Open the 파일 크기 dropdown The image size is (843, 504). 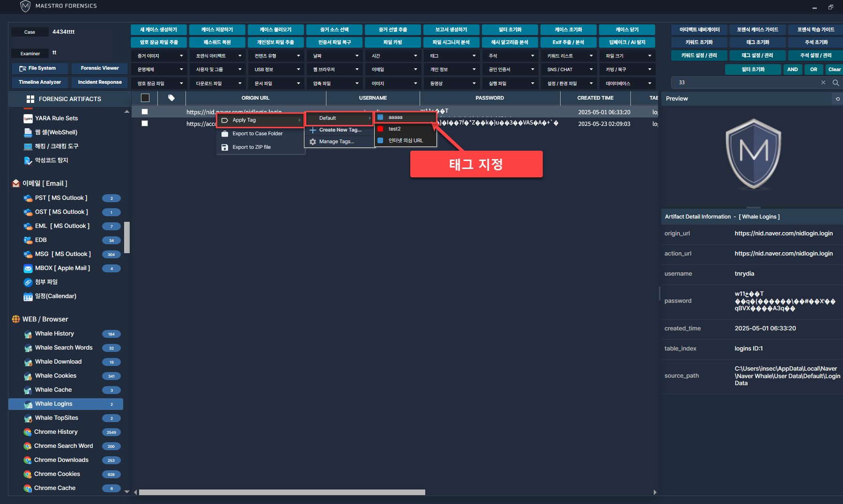[628, 56]
